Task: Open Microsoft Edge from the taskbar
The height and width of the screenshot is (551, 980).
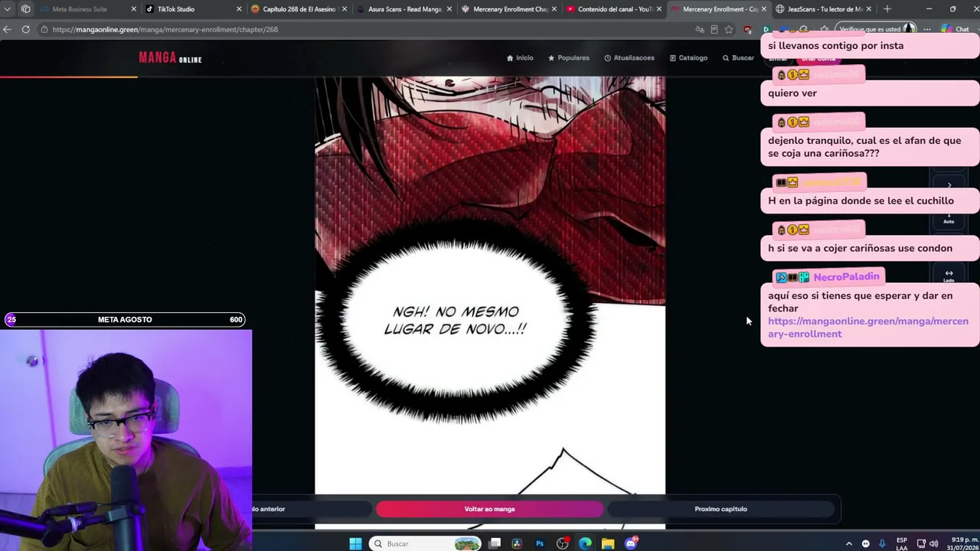Action: [585, 543]
